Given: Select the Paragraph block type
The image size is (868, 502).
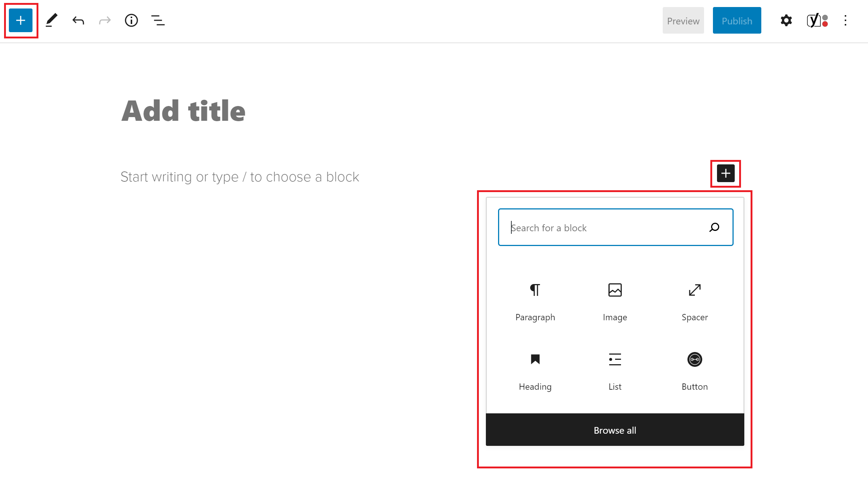Looking at the screenshot, I should 535,300.
